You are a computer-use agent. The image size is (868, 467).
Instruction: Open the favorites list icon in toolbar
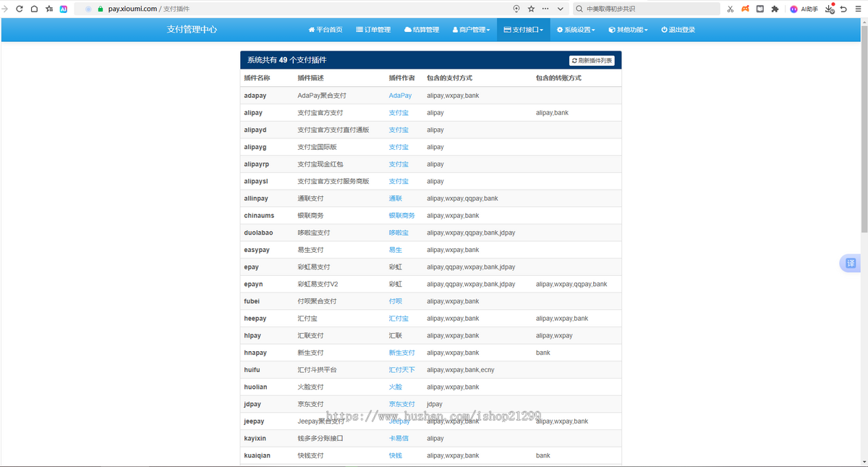(49, 9)
